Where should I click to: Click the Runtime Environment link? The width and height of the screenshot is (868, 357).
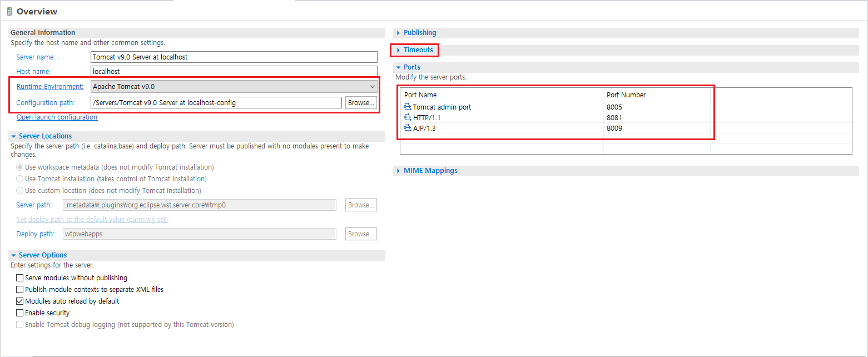point(50,86)
